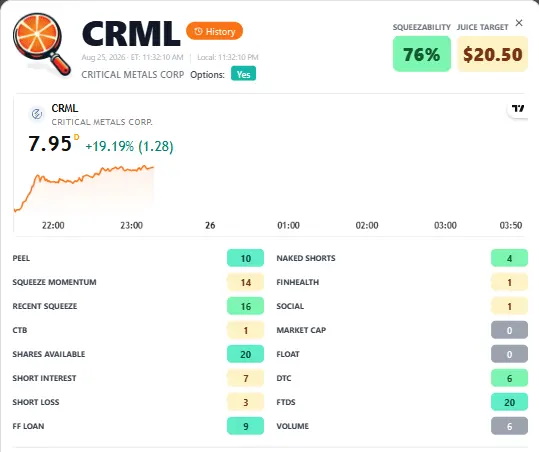Click the DTC score 6
The height and width of the screenshot is (452, 539).
[x=509, y=378]
